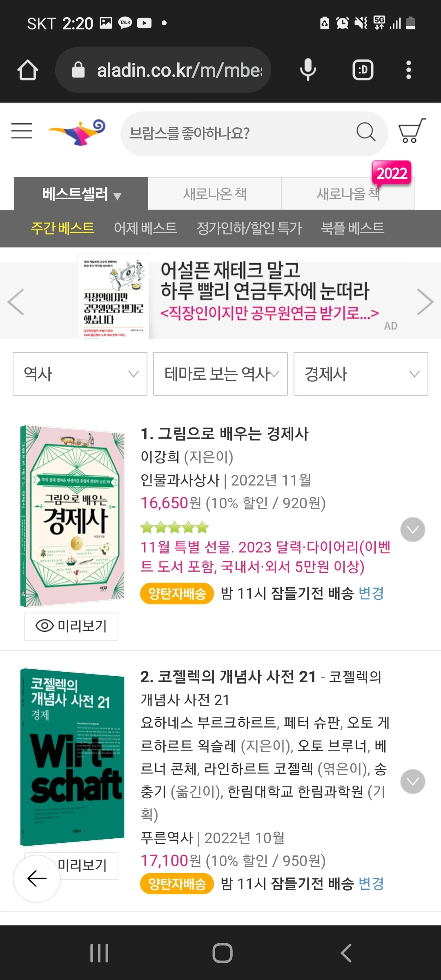Expand options for 코젤렉의 개념사 사전 21

pyautogui.click(x=413, y=782)
